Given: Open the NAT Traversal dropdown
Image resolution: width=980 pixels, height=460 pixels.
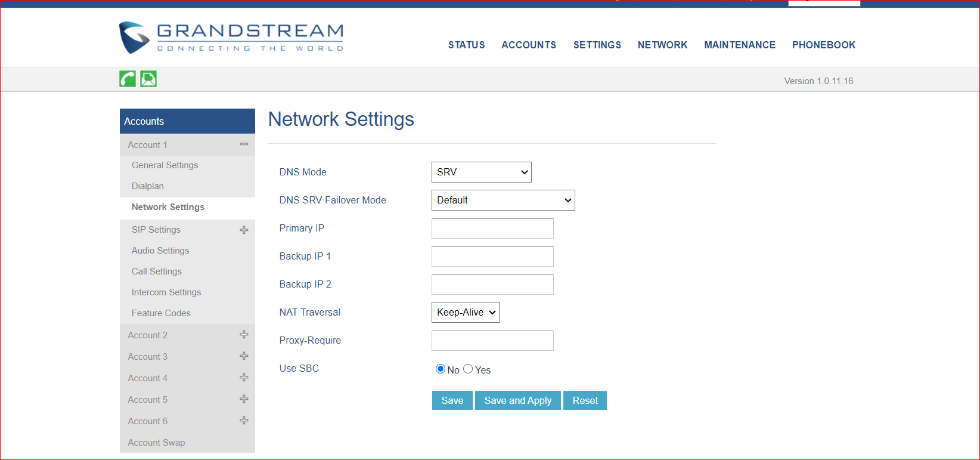Looking at the screenshot, I should click(465, 312).
